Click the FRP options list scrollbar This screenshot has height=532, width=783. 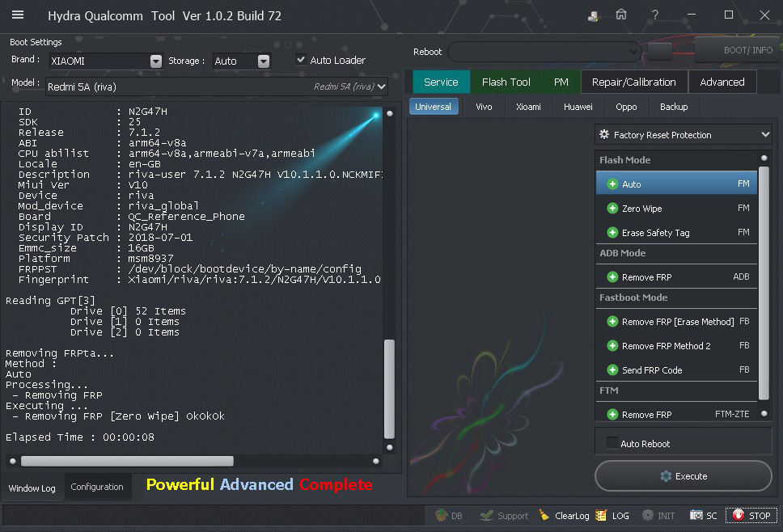[764, 284]
